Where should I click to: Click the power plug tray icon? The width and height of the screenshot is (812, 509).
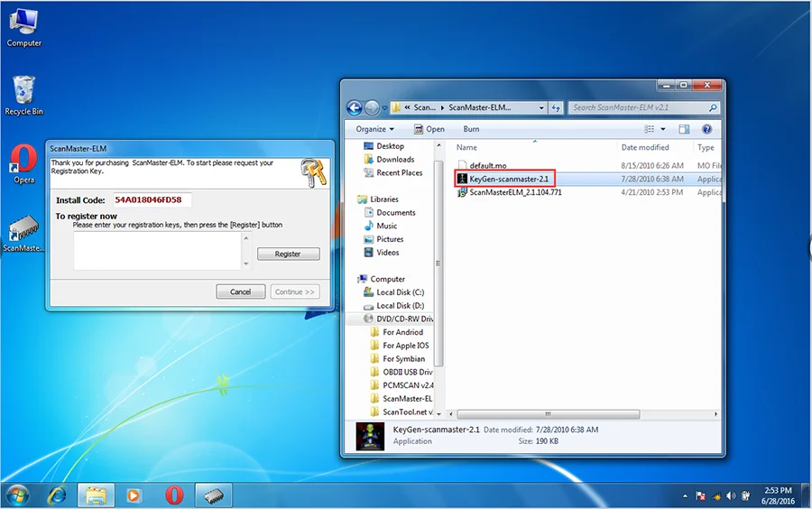click(x=746, y=496)
